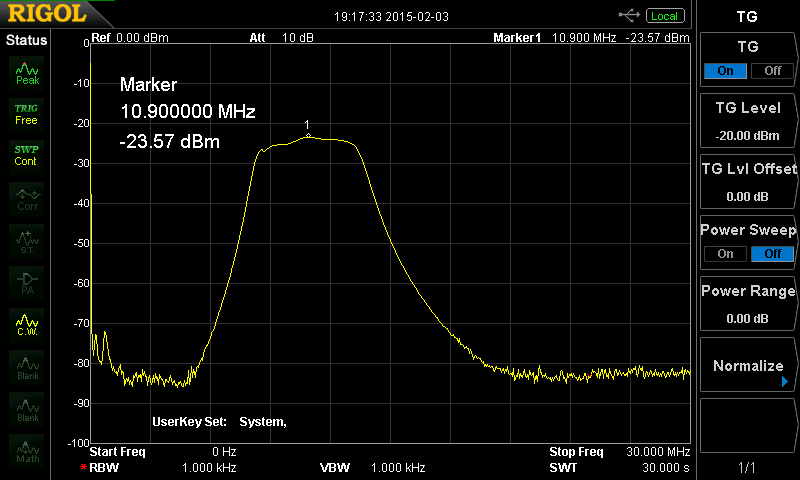Open the TG Lvl Offset setting
This screenshot has width=800, height=480.
pos(747,182)
